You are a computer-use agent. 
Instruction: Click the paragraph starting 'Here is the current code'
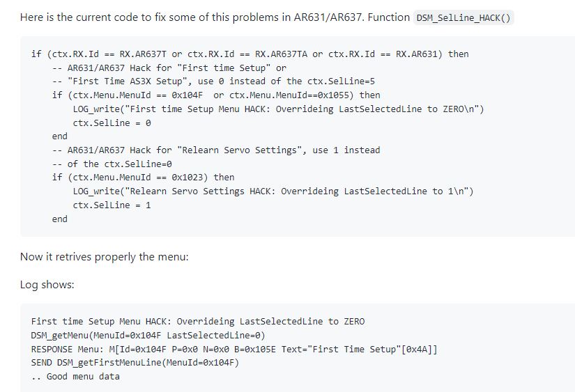point(267,17)
